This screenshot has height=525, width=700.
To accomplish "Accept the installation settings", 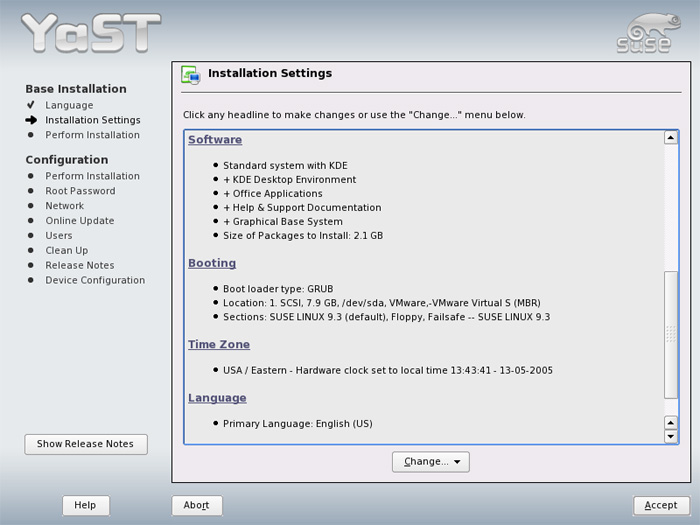I will click(661, 505).
